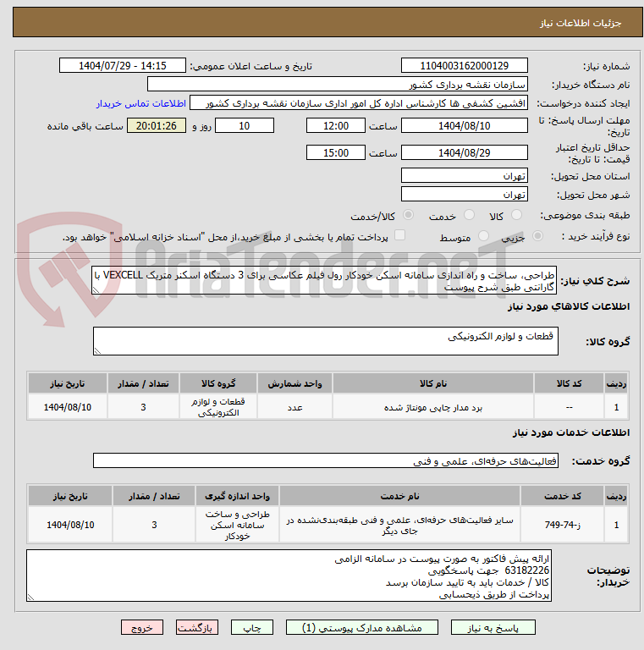Click goods table date 1404/08/10 cell
644x650 pixels.
tap(68, 407)
